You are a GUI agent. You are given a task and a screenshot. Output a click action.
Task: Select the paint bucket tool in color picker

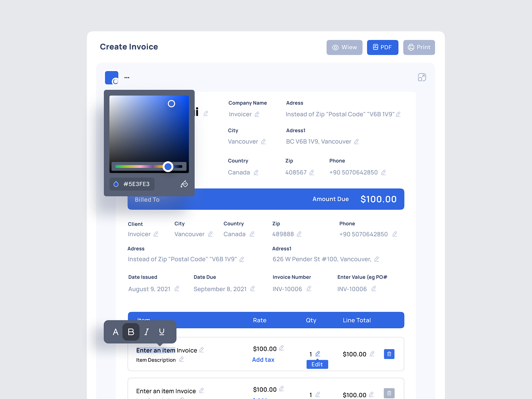[x=184, y=184]
